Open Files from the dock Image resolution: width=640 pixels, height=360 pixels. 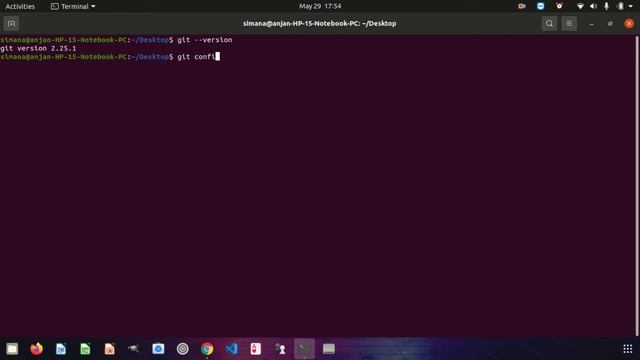(12, 349)
